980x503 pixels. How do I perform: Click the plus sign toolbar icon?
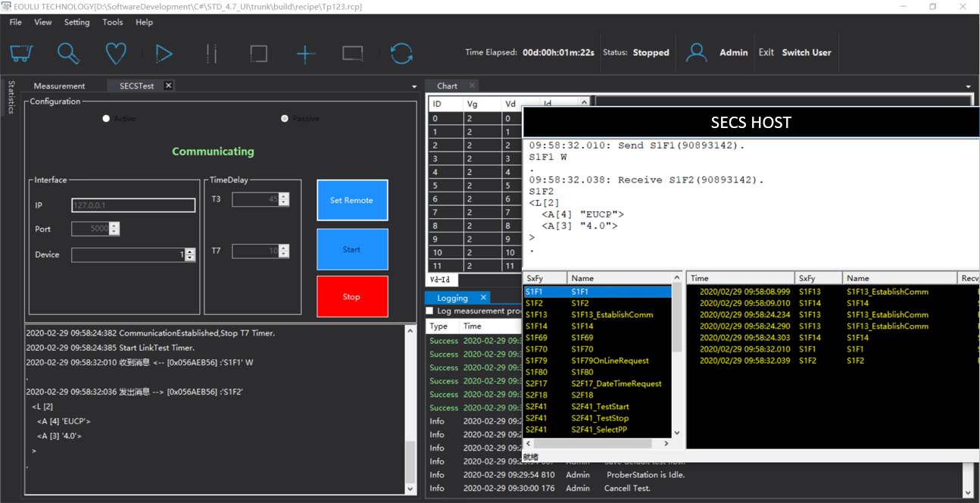coord(305,53)
